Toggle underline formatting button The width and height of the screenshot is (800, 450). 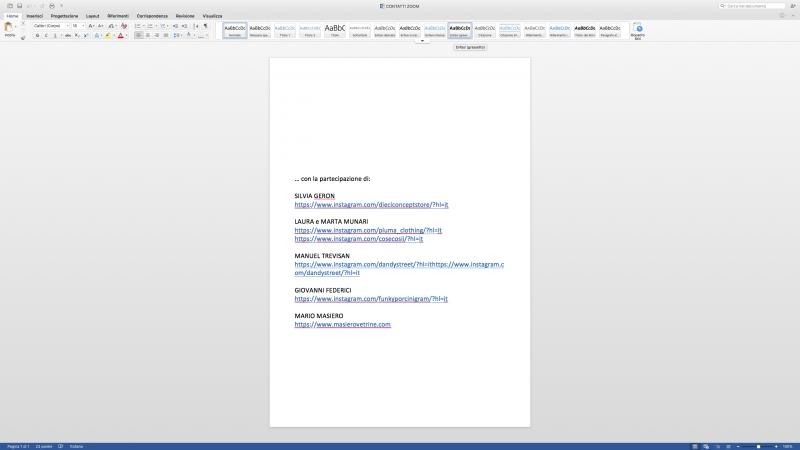click(55, 36)
